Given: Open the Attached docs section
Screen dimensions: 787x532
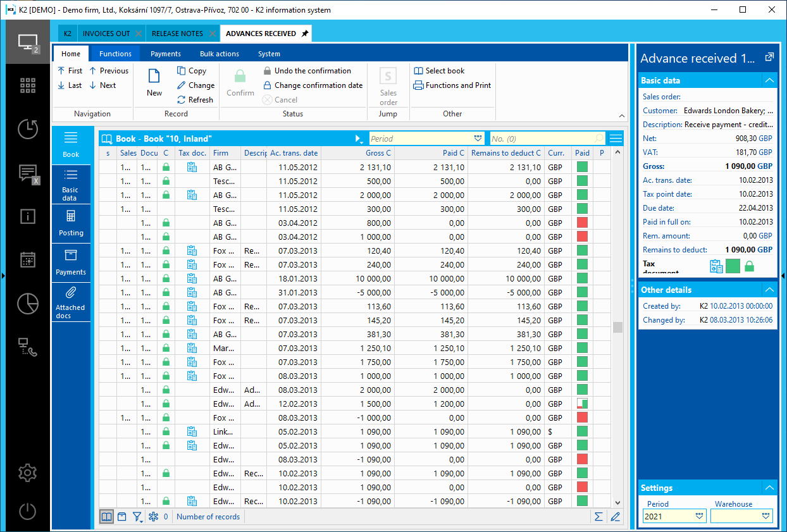Looking at the screenshot, I should (x=70, y=302).
